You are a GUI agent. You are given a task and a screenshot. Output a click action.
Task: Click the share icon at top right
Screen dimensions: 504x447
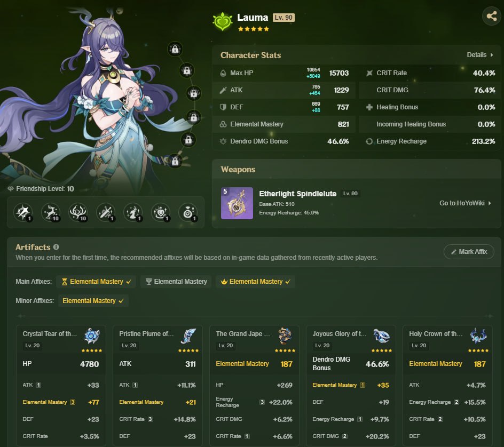[492, 16]
